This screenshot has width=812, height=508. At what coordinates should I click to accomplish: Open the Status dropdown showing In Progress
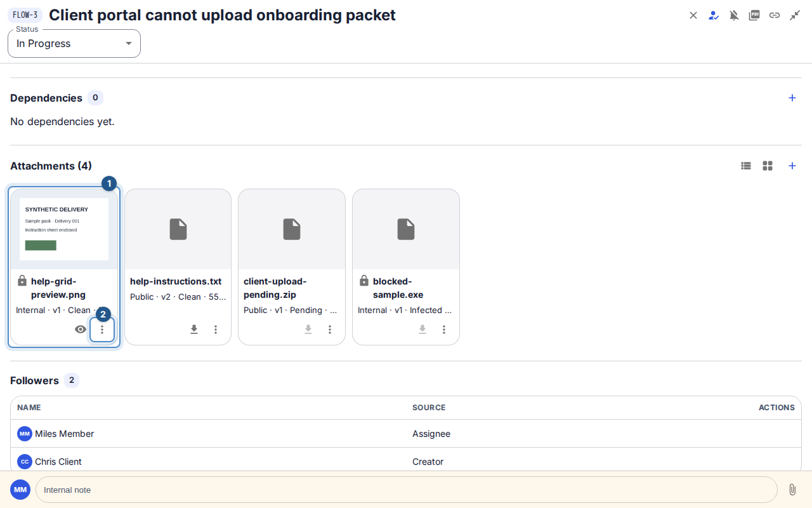pos(74,43)
